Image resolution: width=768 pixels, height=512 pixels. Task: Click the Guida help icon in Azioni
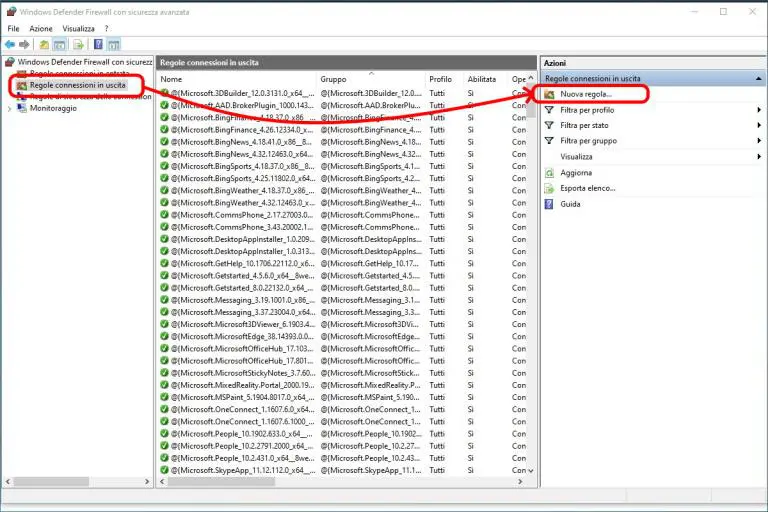point(549,204)
